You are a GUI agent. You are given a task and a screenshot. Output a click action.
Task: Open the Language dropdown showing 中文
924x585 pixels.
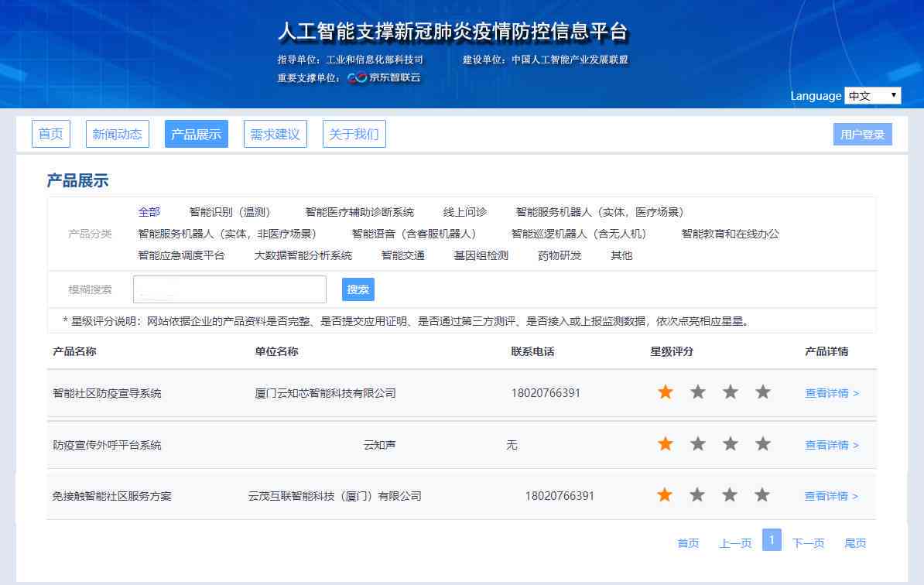click(873, 95)
